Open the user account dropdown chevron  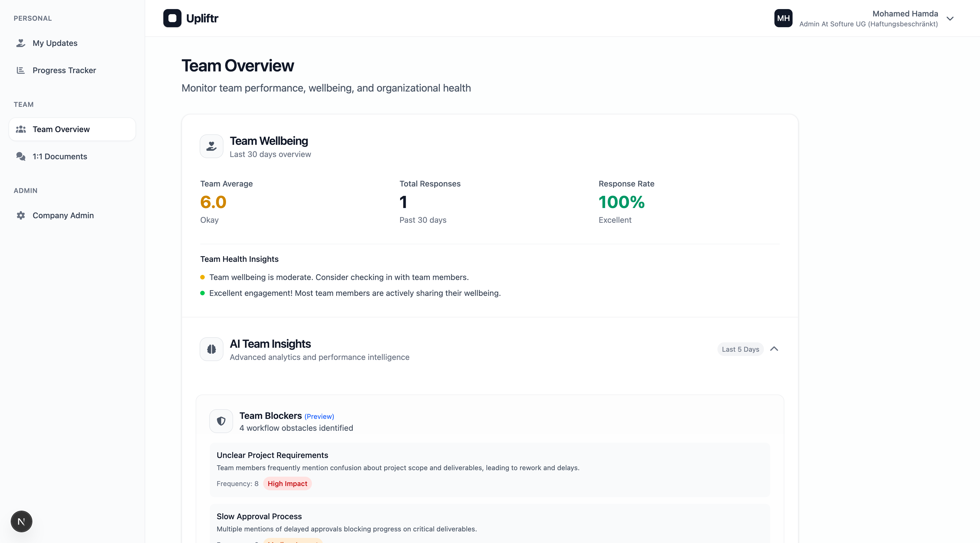click(x=950, y=19)
